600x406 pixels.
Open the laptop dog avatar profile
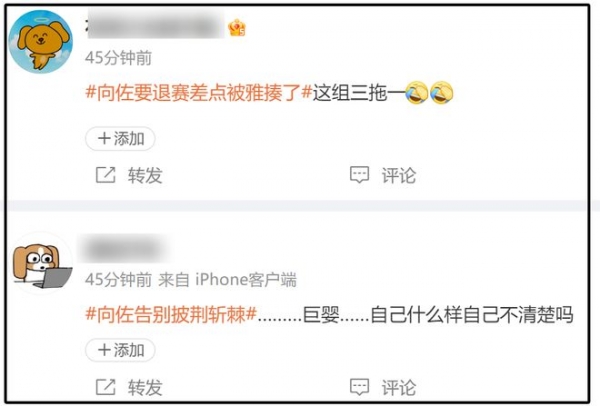click(41, 264)
